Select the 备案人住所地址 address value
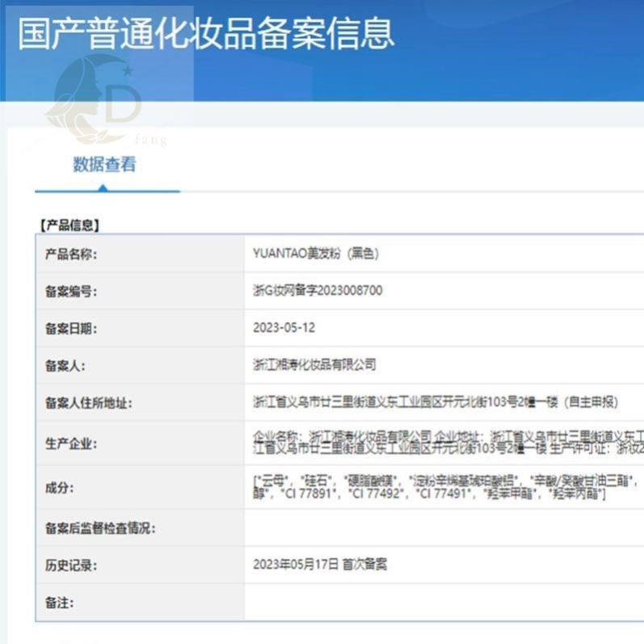644x644 pixels. tap(436, 402)
